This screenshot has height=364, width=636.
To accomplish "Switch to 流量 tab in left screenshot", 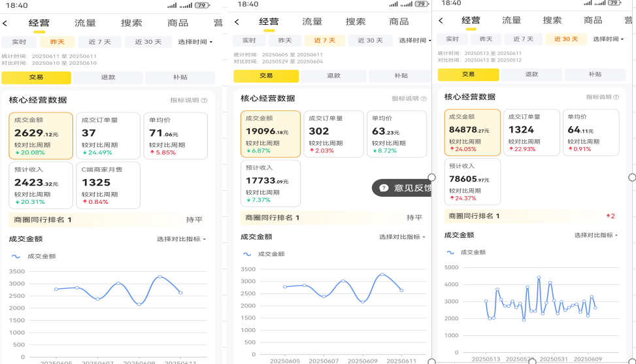I will (85, 23).
